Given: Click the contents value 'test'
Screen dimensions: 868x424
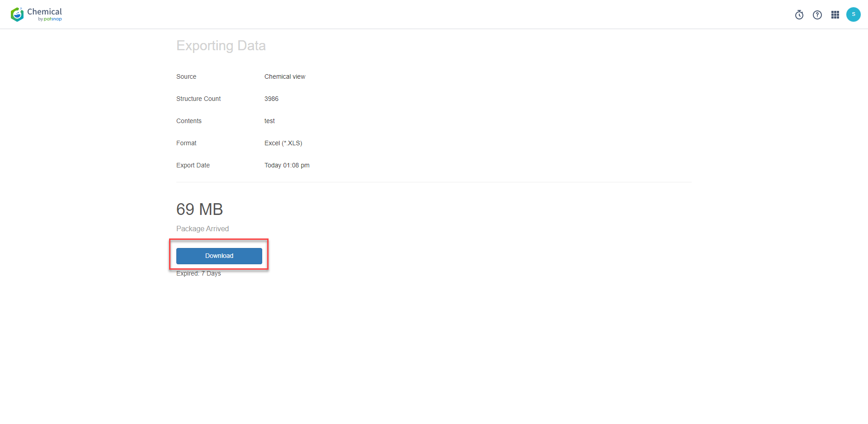Looking at the screenshot, I should 269,121.
